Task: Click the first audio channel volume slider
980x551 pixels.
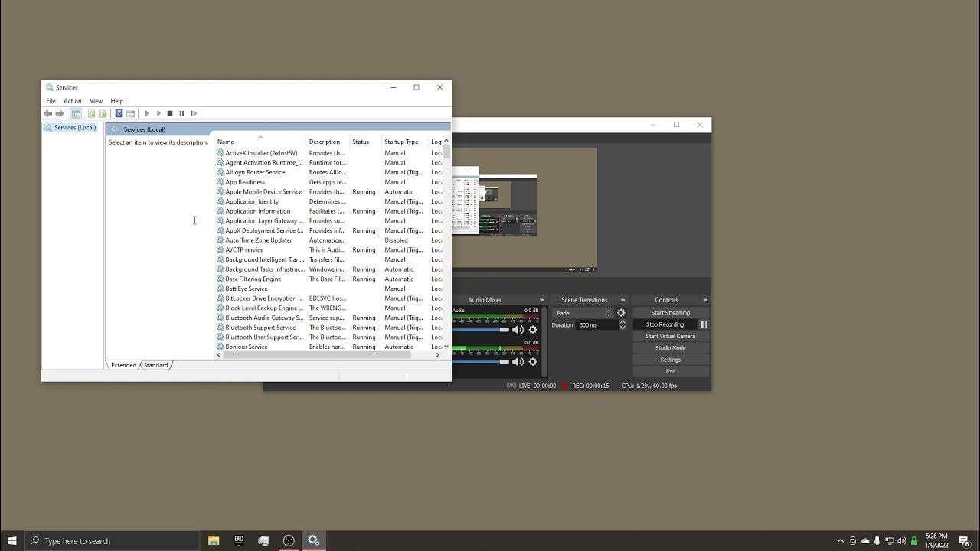Action: coord(481,330)
